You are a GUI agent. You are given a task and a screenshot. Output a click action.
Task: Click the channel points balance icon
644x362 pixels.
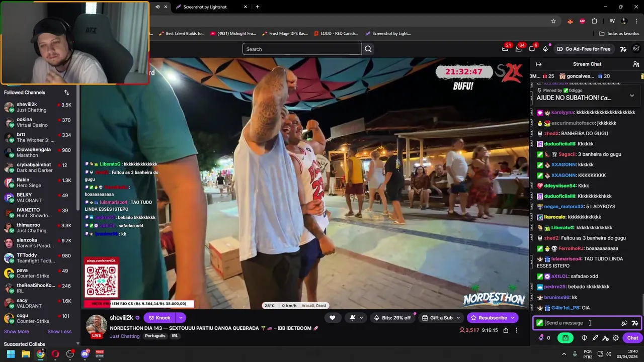coord(544,338)
